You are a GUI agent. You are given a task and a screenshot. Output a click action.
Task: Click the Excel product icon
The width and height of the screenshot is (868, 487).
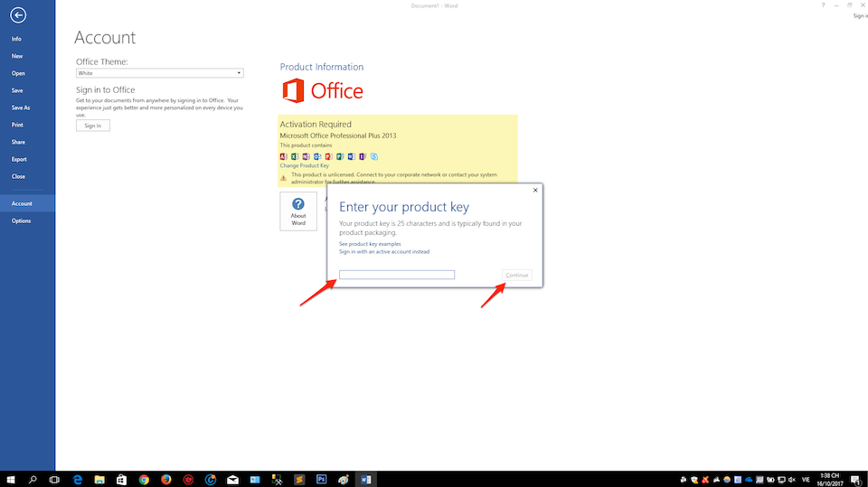click(x=295, y=156)
